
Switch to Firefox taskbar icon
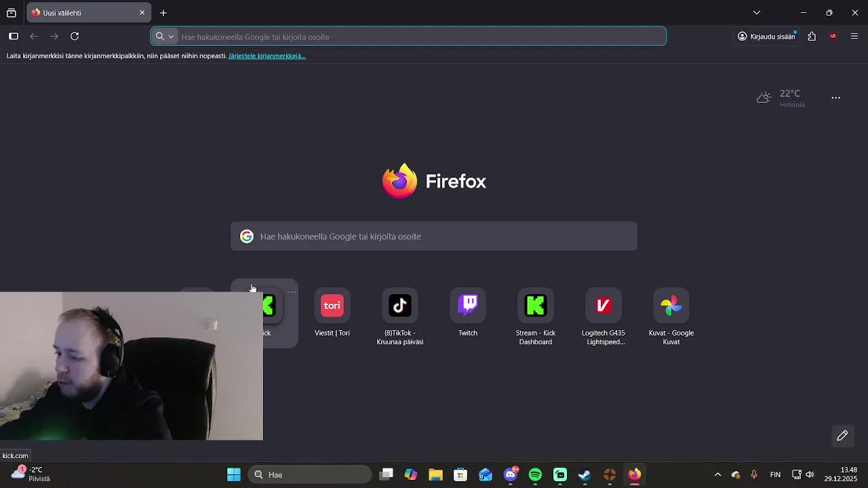click(x=635, y=474)
